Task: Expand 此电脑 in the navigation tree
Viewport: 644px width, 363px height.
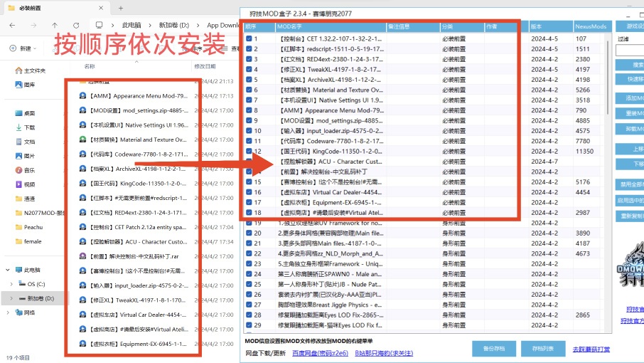Action: point(7,270)
